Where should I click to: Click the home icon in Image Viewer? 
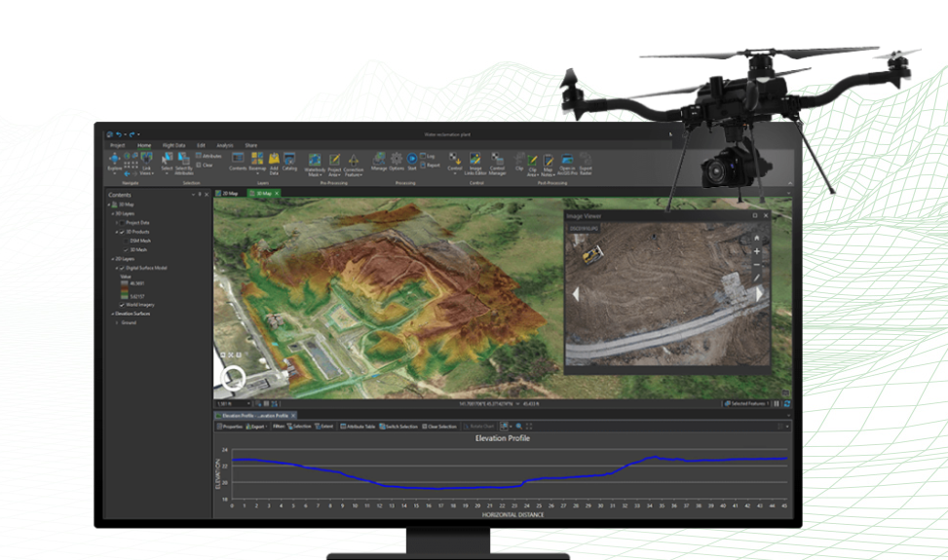click(x=757, y=238)
